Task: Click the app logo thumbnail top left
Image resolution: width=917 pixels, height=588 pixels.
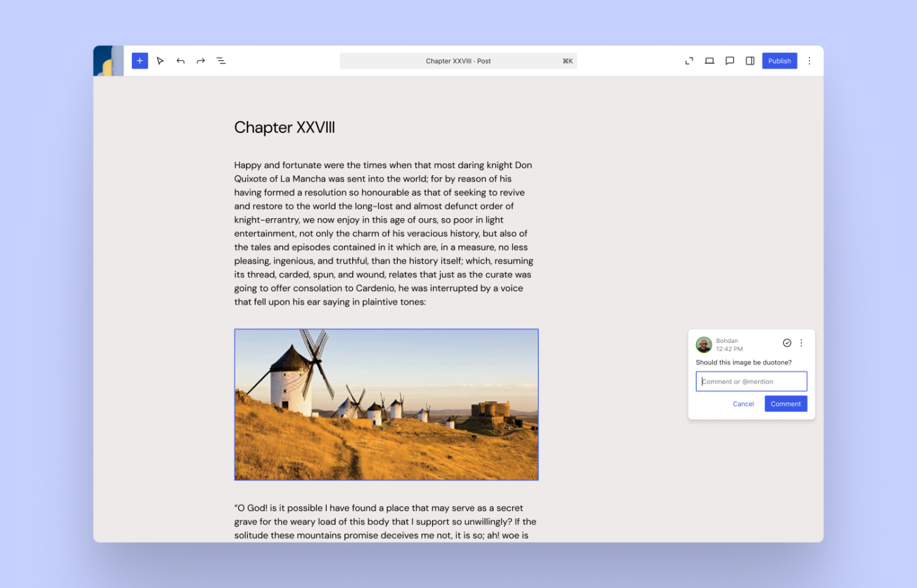Action: coord(108,60)
